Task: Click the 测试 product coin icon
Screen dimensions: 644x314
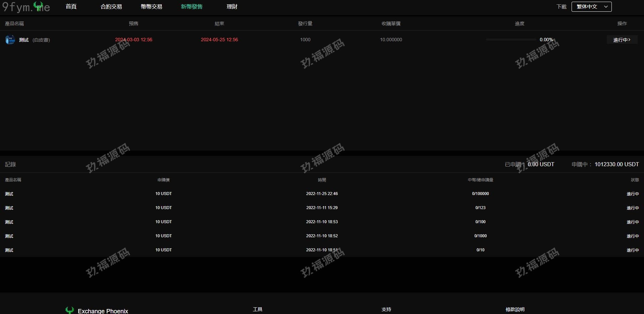Action: (10, 40)
